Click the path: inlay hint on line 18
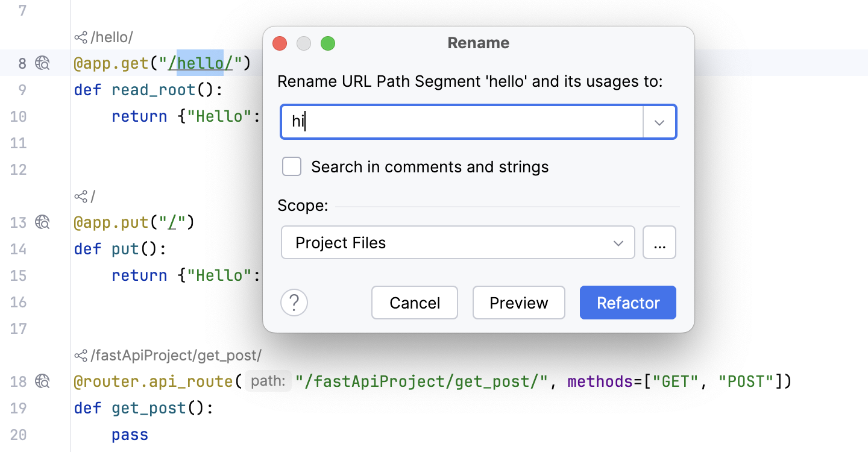Image resolution: width=868 pixels, height=452 pixels. click(268, 381)
